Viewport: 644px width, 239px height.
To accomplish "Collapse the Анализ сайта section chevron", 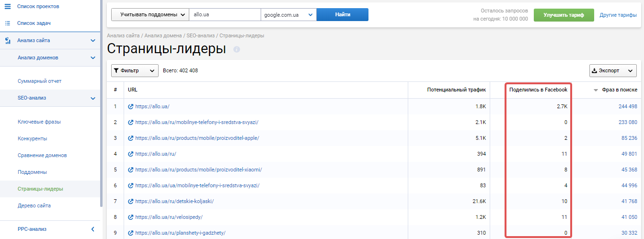I will tap(93, 40).
